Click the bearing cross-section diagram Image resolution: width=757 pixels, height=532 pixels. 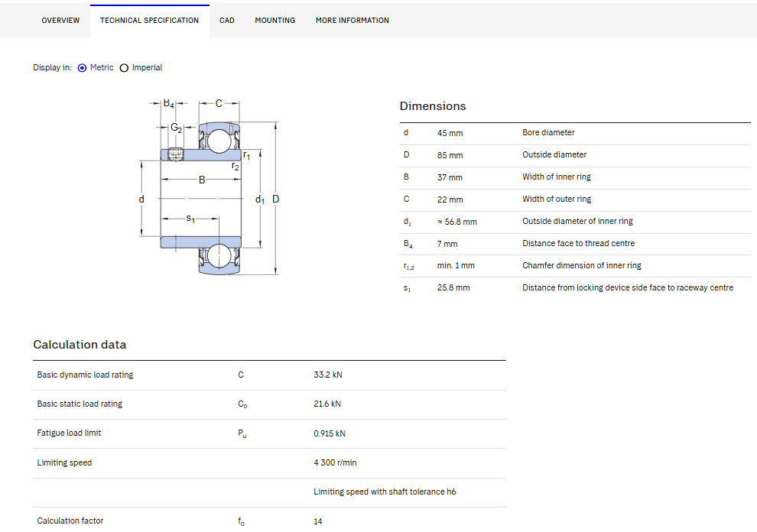pos(210,187)
